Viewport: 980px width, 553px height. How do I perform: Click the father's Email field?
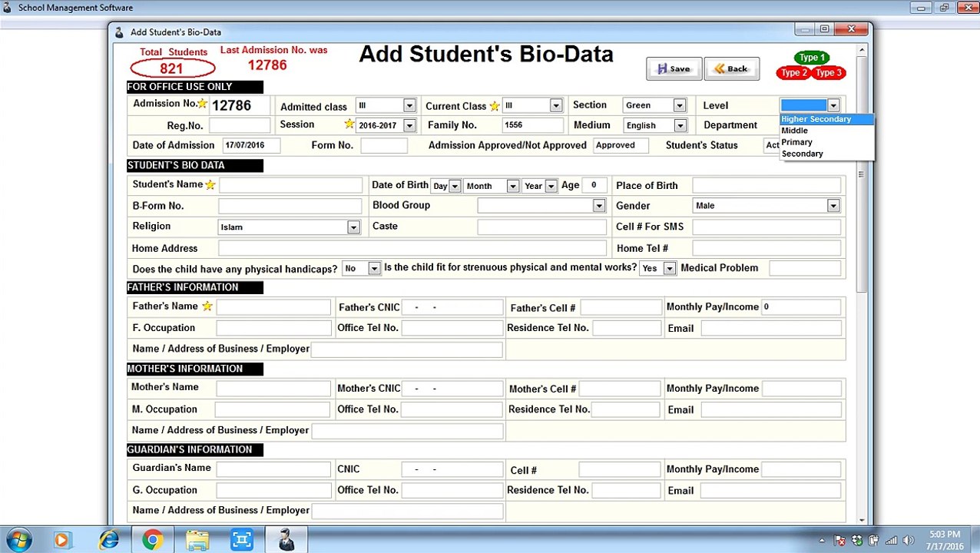[771, 328]
